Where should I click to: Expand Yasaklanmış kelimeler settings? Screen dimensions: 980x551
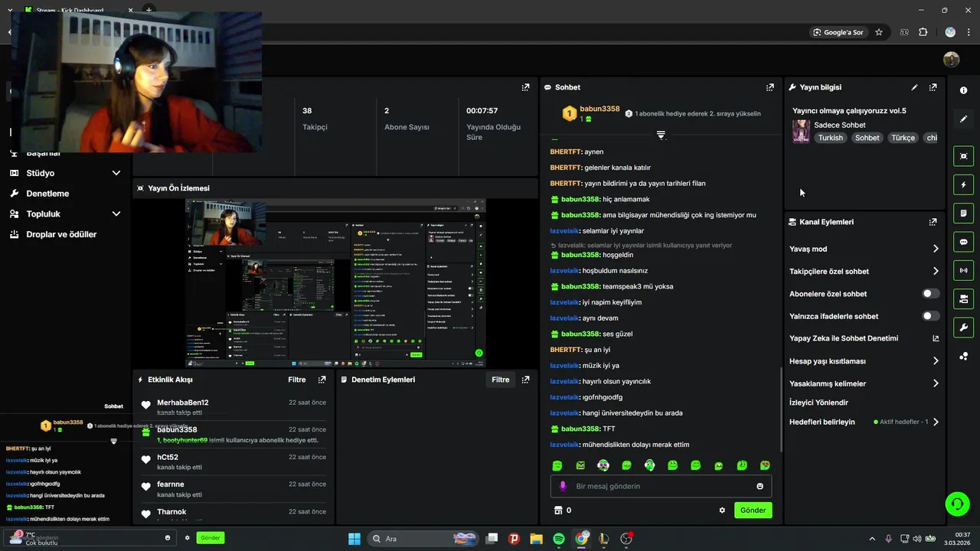tap(935, 383)
